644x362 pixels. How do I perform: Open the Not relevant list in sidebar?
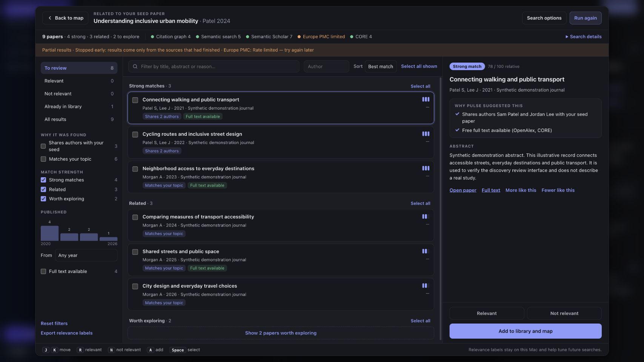[x=79, y=94]
